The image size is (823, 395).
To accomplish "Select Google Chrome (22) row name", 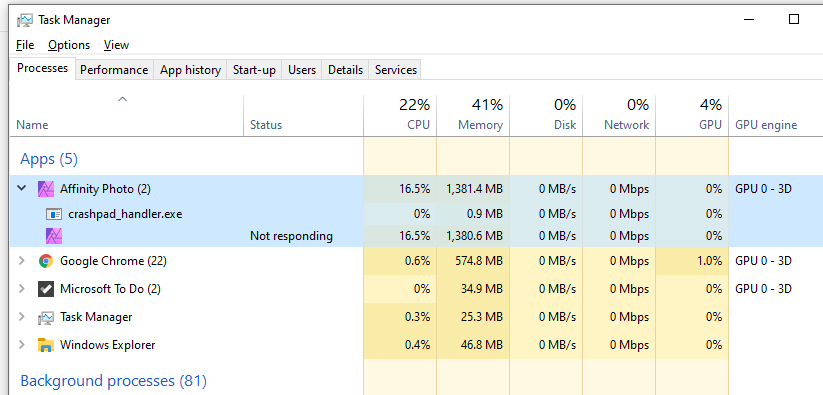I will pos(113,261).
